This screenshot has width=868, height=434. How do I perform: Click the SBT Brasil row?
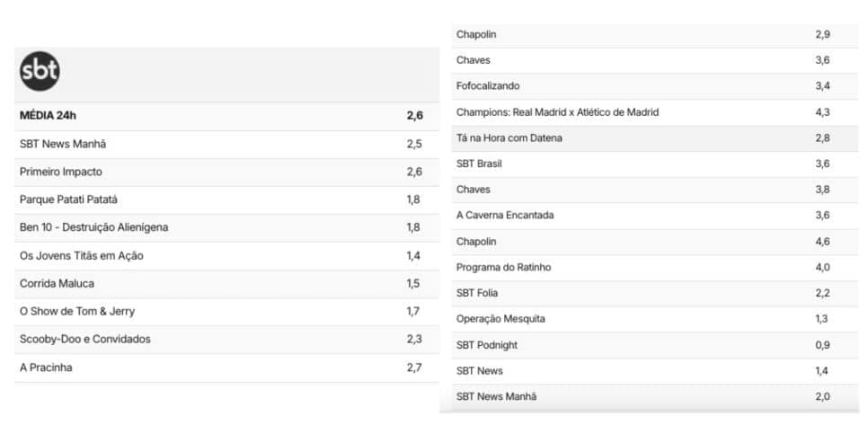point(655,164)
